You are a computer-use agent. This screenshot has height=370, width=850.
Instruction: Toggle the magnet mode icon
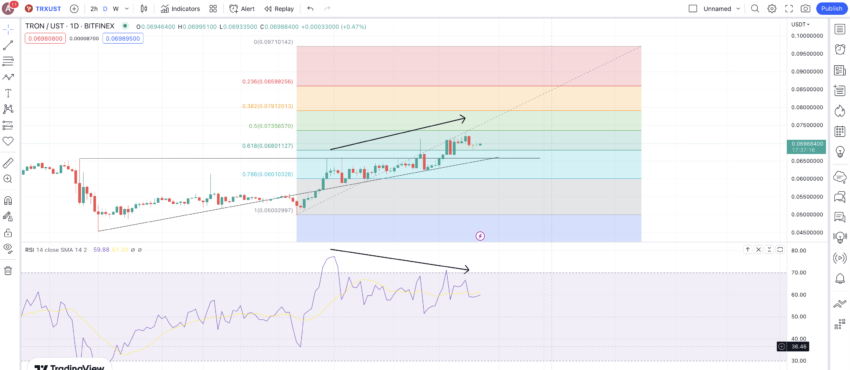8,200
